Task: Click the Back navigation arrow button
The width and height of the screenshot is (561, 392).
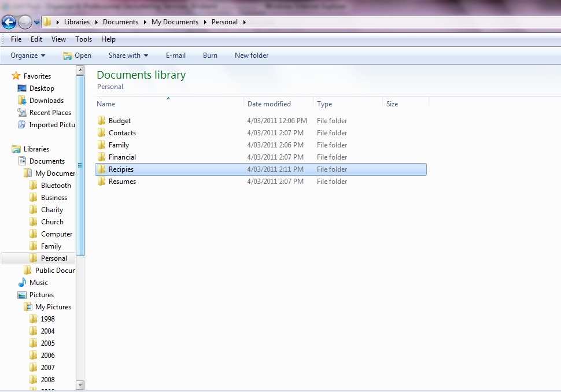Action: point(9,22)
